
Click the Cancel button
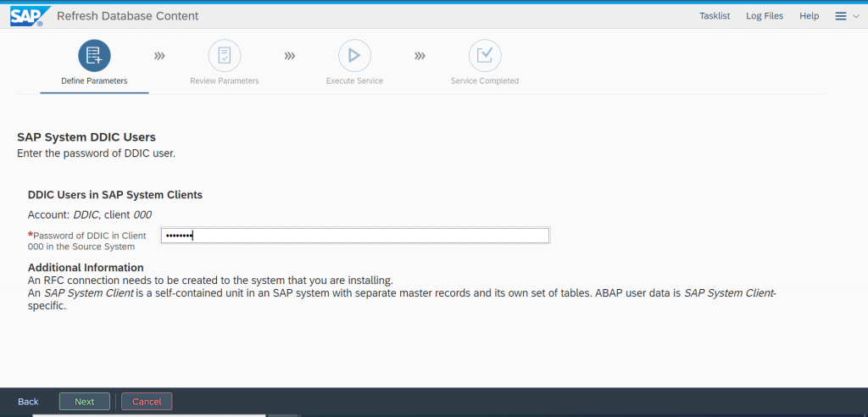[147, 402]
